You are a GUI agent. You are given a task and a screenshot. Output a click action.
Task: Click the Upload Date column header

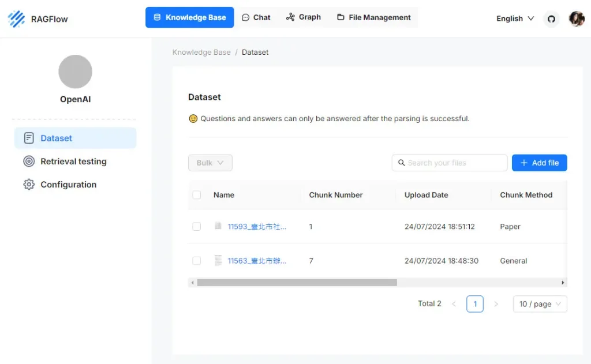[427, 195]
